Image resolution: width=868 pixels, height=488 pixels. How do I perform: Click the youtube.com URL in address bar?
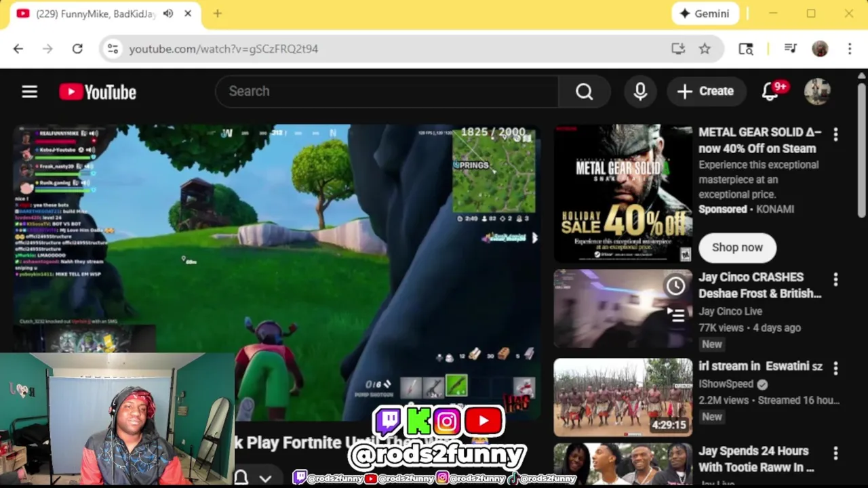(x=223, y=49)
